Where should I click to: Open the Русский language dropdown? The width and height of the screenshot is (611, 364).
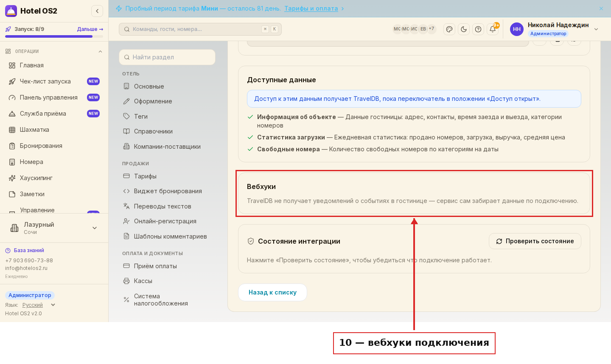coord(39,305)
